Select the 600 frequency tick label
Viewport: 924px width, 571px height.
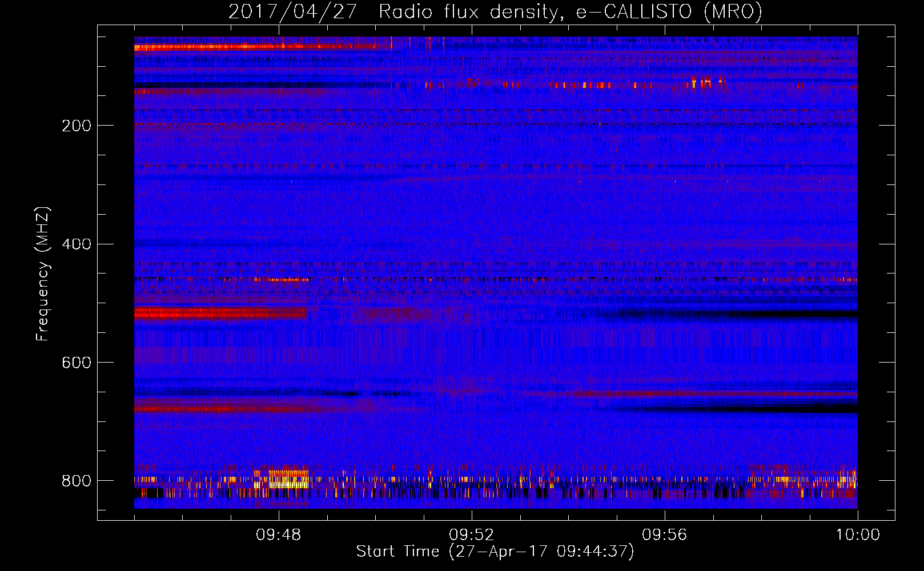[x=77, y=363]
